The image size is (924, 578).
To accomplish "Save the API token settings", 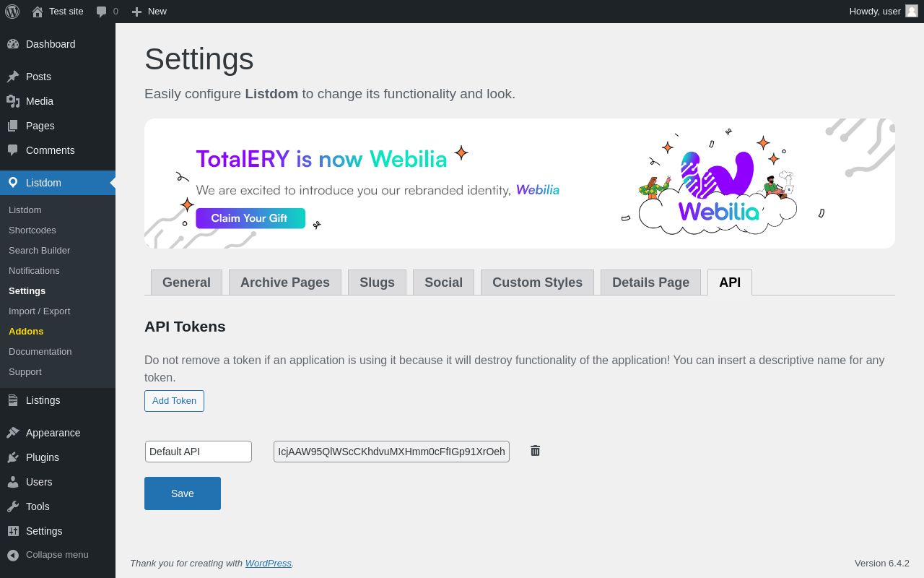I will [183, 493].
